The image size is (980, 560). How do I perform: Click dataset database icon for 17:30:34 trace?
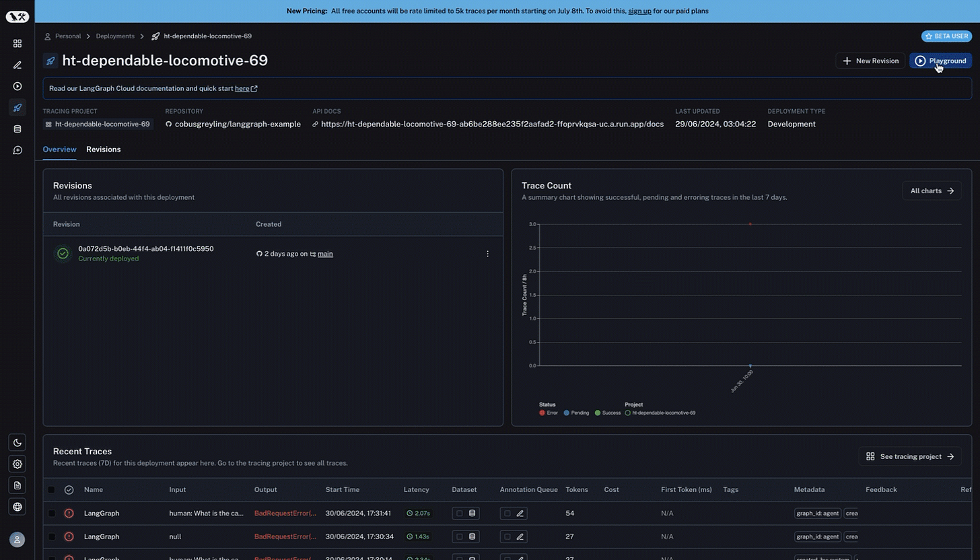tap(472, 537)
